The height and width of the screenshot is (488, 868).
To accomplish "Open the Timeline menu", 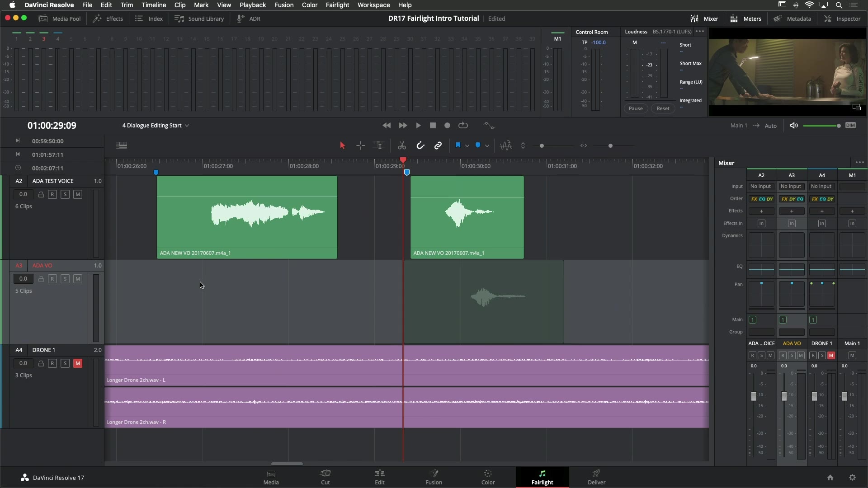I will [154, 5].
